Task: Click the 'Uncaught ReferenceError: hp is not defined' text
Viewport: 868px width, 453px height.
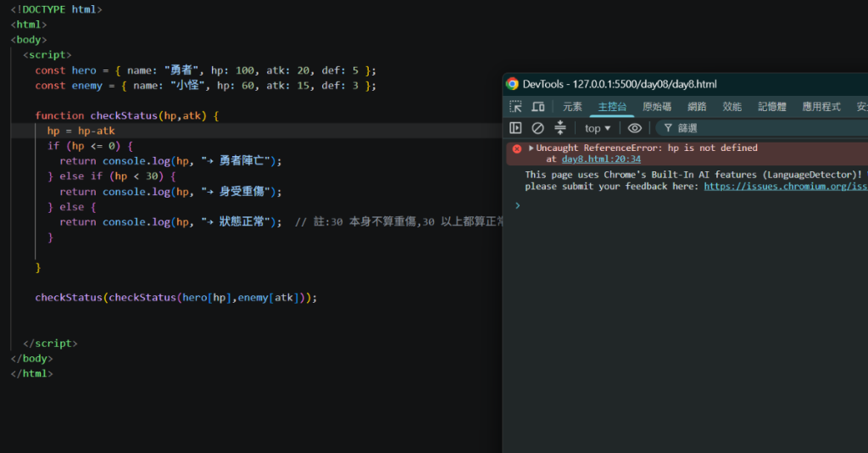Action: [x=647, y=148]
